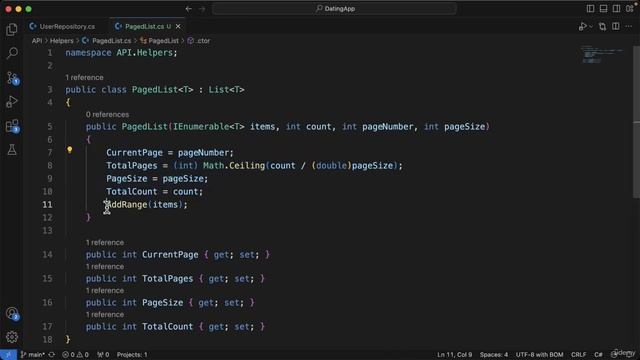
Task: Go back with the navigation arrow
Action: coord(189,9)
